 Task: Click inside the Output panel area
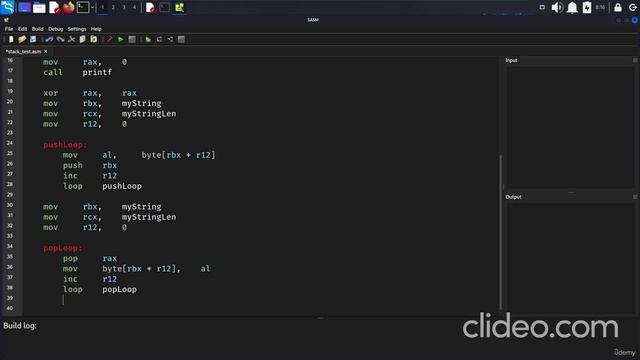(x=570, y=258)
